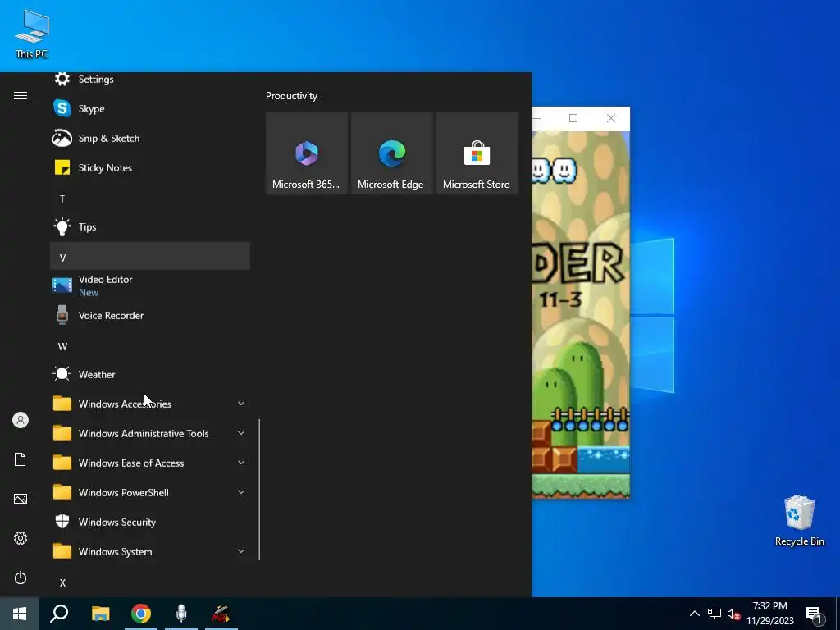Expand the Start menu hamburger button
The image size is (840, 630).
[21, 96]
